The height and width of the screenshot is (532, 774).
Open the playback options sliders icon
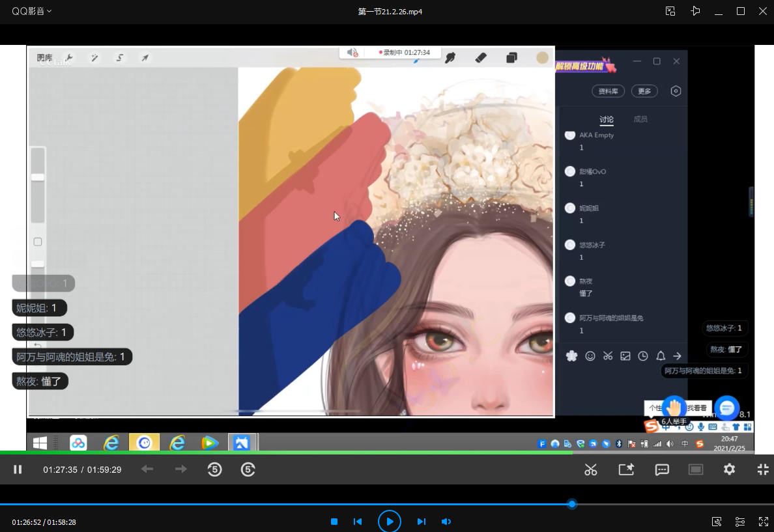pyautogui.click(x=740, y=522)
